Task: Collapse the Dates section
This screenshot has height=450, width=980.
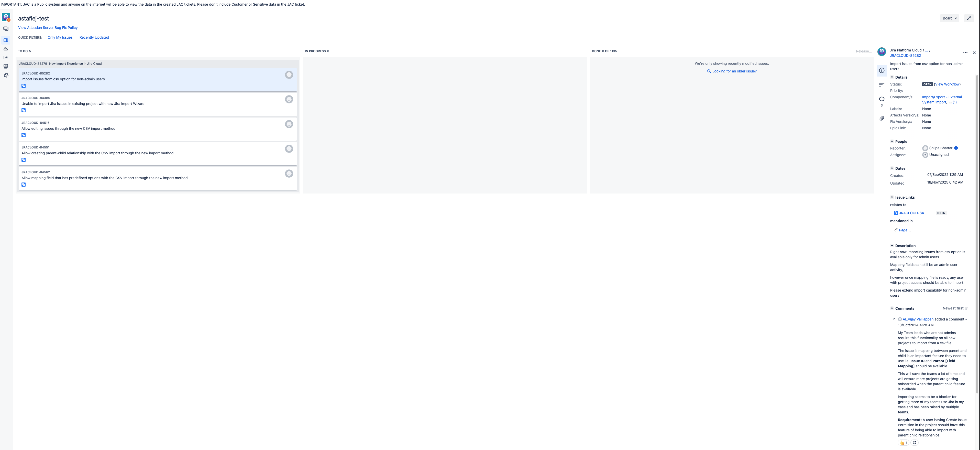Action: pos(892,168)
